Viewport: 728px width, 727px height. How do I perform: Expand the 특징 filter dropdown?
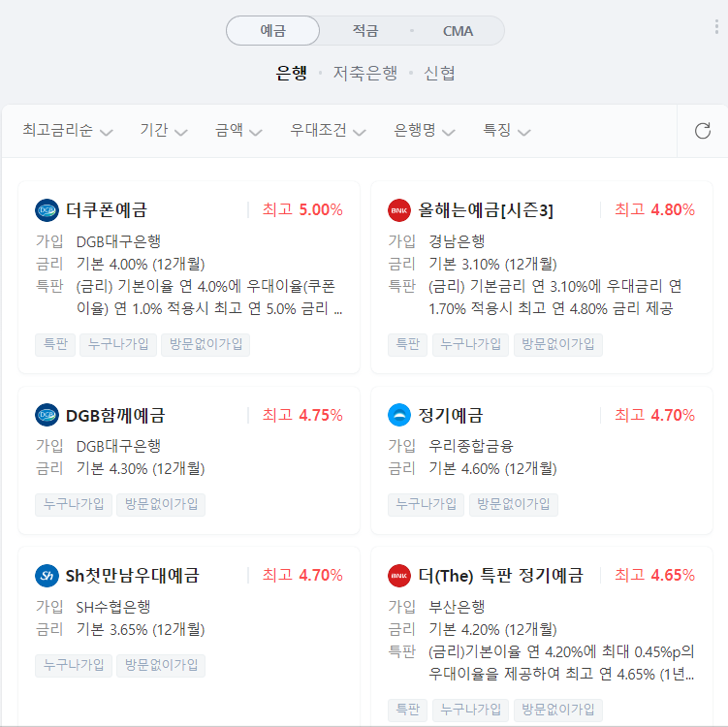tap(507, 131)
